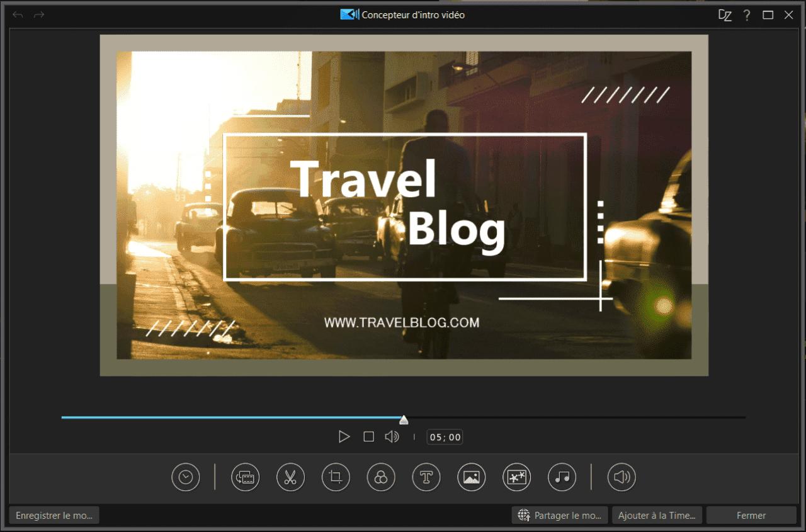Select the WWW.TRAVELBLOG.COM text in preview

click(x=402, y=322)
